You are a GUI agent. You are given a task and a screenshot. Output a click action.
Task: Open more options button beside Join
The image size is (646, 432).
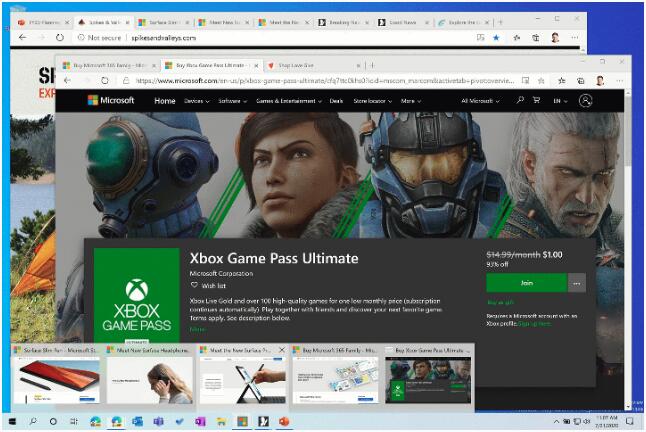click(576, 283)
